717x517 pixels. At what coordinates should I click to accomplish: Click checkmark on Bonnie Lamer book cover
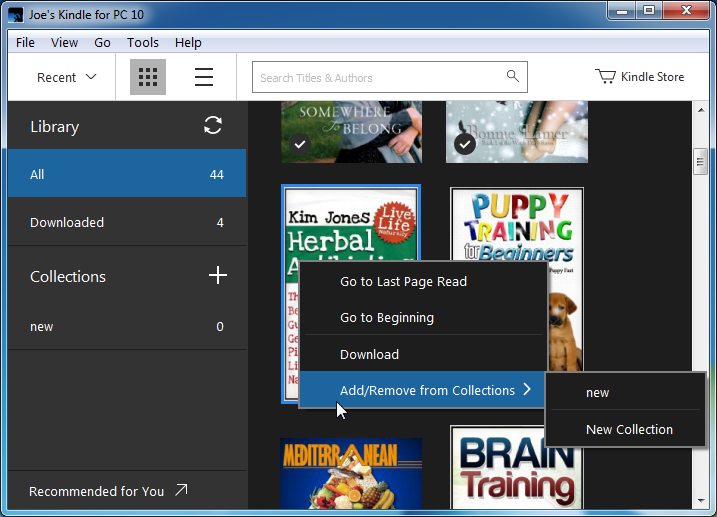click(465, 144)
